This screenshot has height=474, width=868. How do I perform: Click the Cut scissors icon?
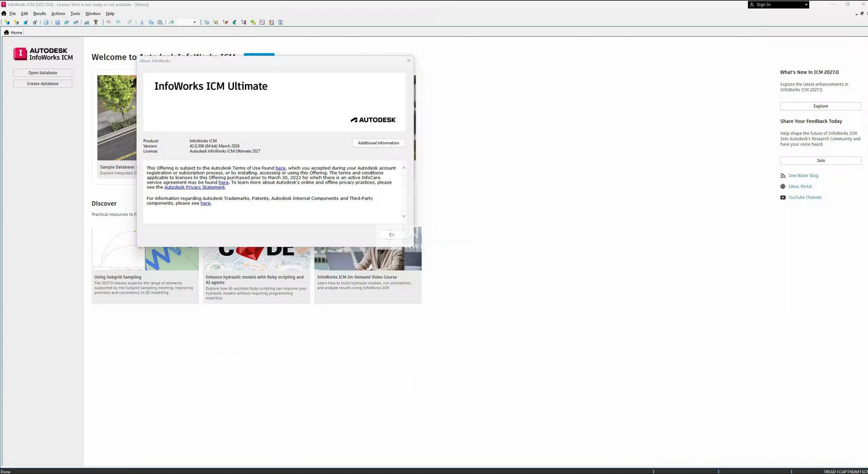click(x=142, y=23)
